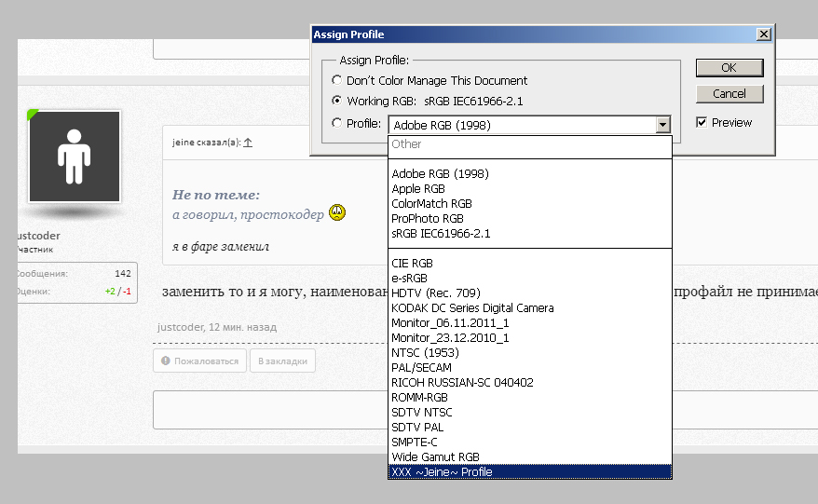This screenshot has width=818, height=504.
Task: Select Working RGB sRGB radio button
Action: point(336,101)
